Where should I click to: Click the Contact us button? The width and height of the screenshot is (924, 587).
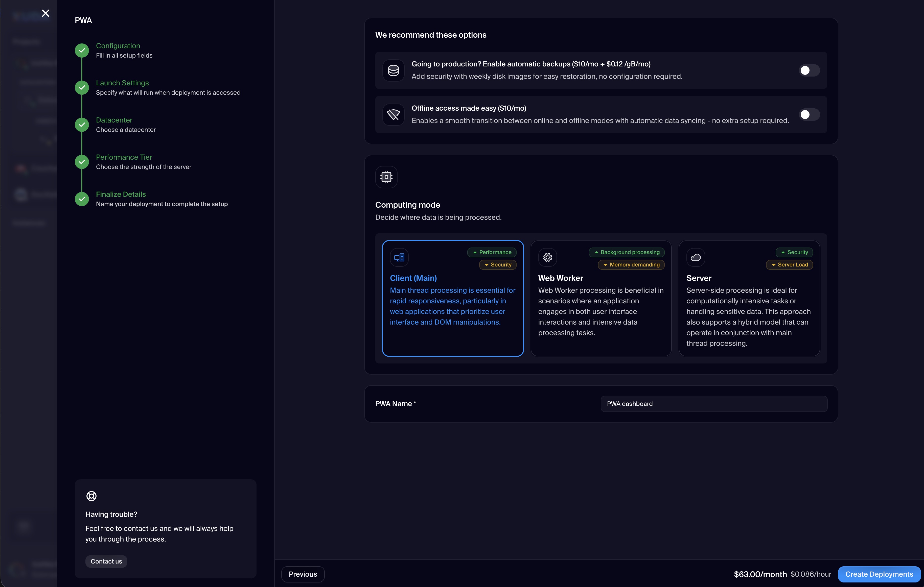106,561
